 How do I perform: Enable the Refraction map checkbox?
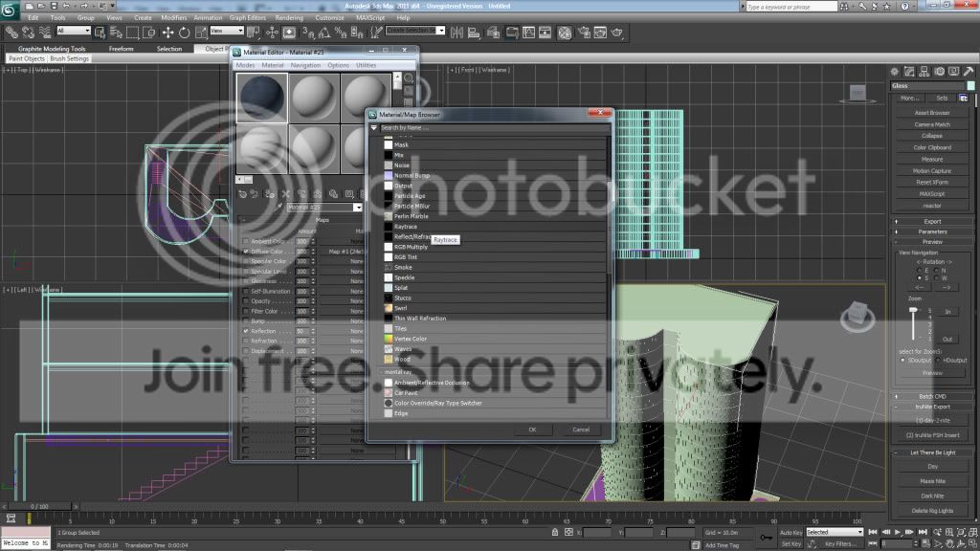pos(246,342)
